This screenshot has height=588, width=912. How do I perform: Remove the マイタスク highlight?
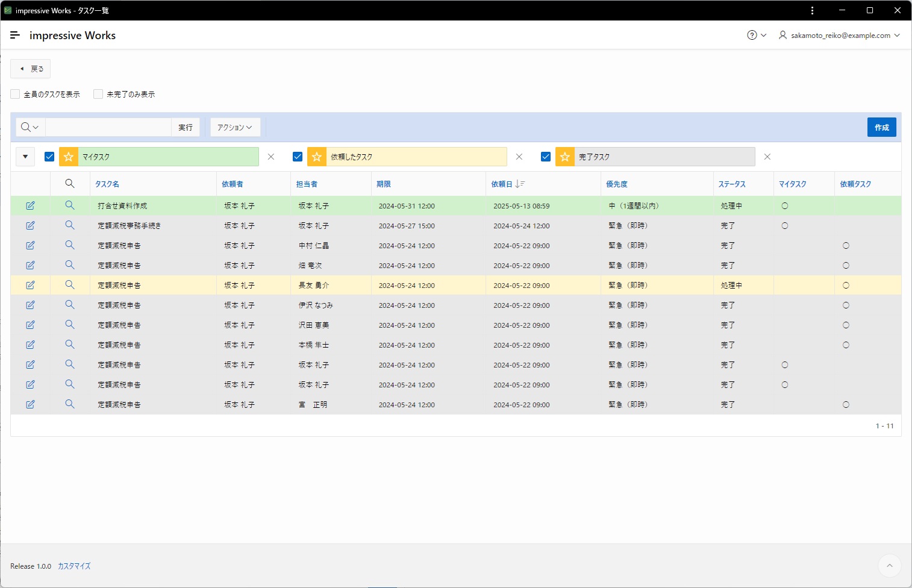point(271,157)
